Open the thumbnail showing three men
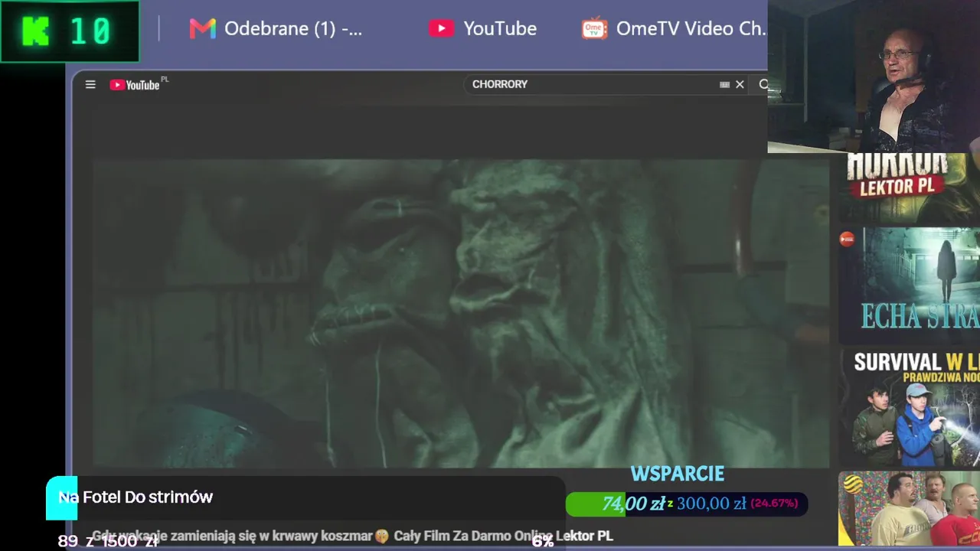The width and height of the screenshot is (980, 551). (x=909, y=509)
